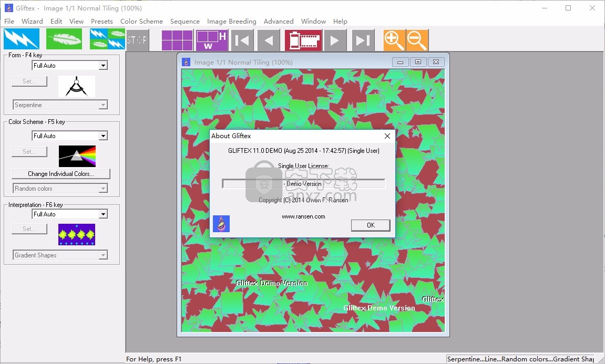Screen dimensions: 605x364
Task: Open the Help menu
Action: click(x=340, y=21)
